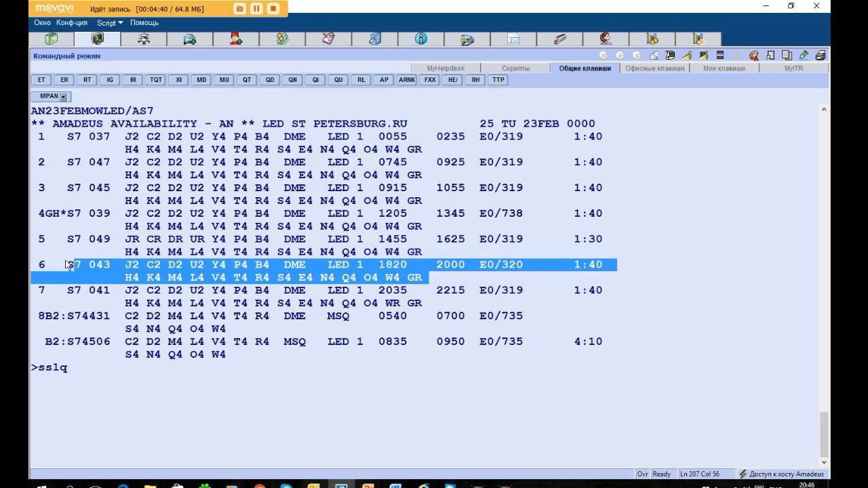Click the TTP quick key button
This screenshot has height=488, width=868.
point(498,80)
